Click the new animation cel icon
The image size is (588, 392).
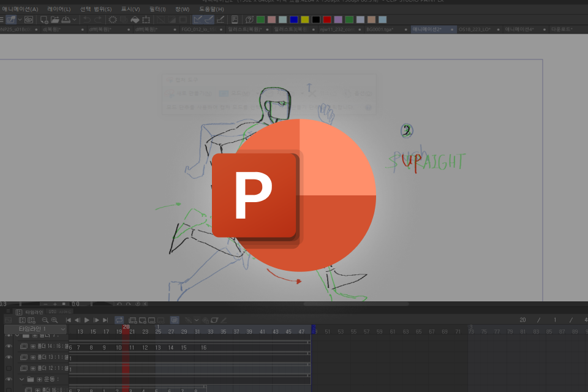point(143,320)
